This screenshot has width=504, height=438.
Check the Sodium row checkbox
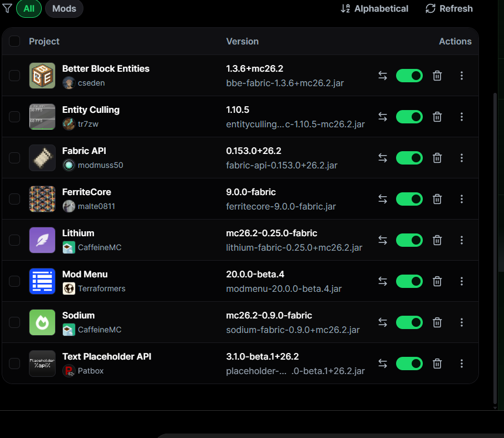click(14, 322)
